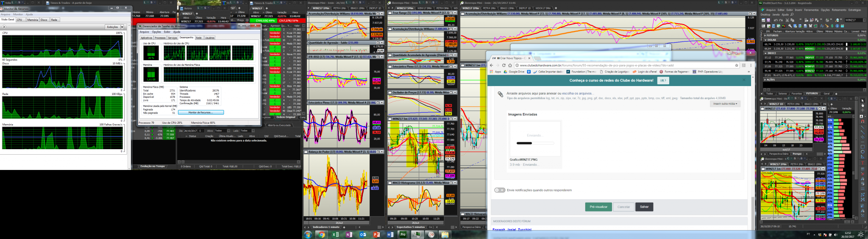Click the IR button in the banner
This screenshot has width=868, height=239.
[x=663, y=80]
